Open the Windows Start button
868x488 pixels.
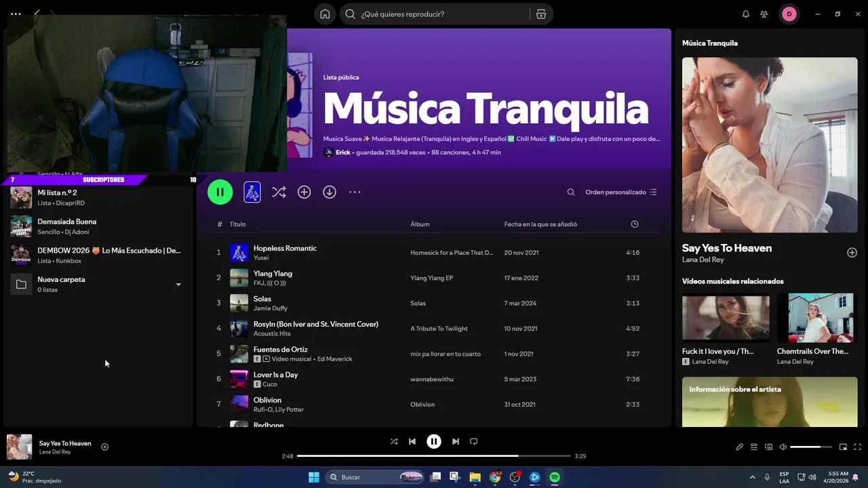point(314,477)
